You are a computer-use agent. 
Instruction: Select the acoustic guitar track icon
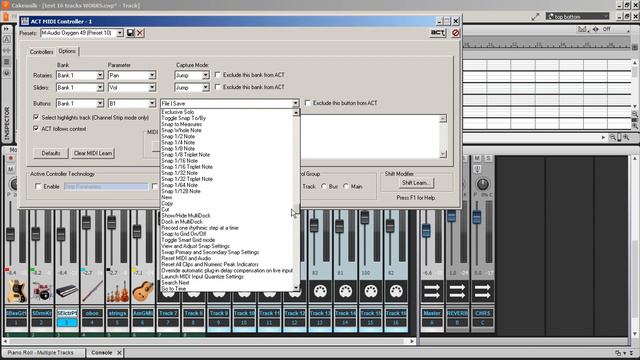tap(143, 291)
